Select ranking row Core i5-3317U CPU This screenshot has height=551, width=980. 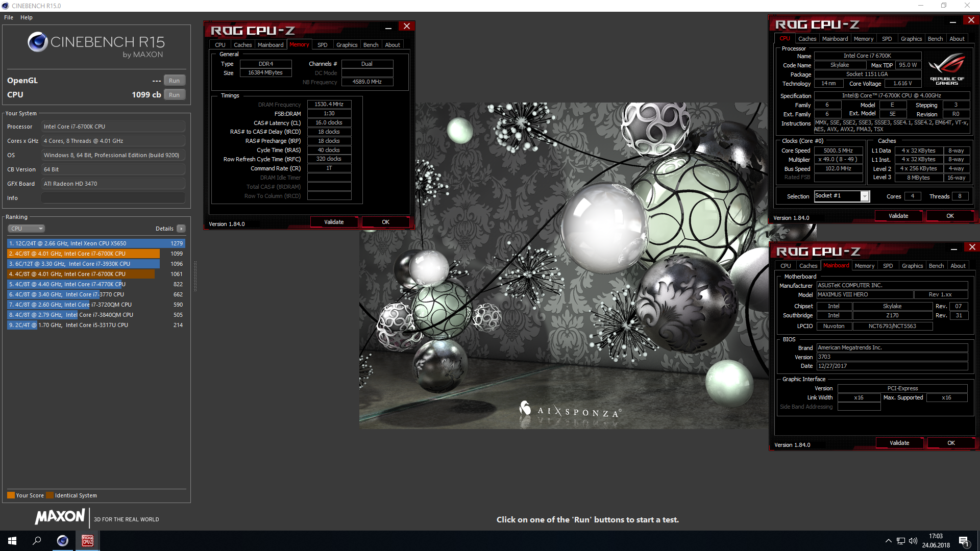click(x=96, y=325)
